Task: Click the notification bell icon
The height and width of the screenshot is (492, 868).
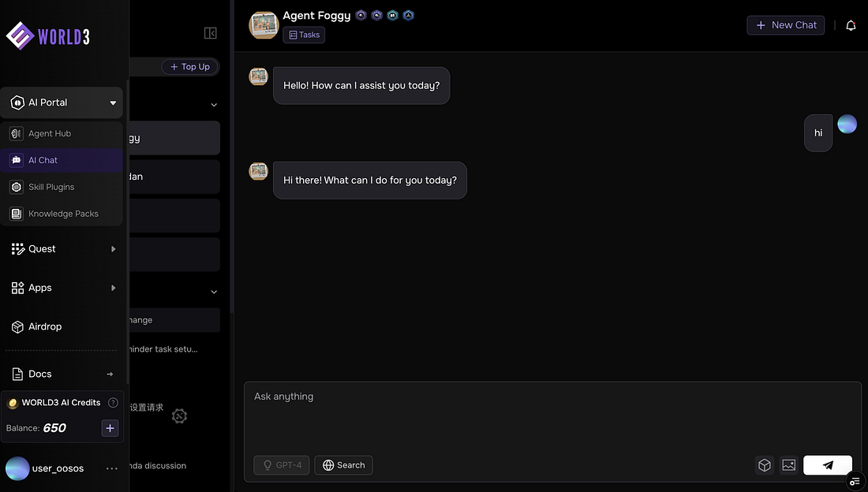Action: pyautogui.click(x=851, y=25)
